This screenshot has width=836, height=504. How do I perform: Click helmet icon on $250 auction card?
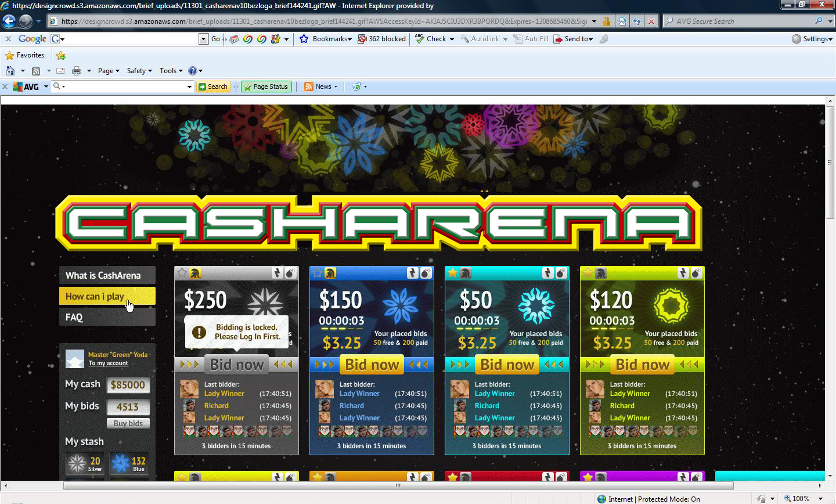(195, 273)
